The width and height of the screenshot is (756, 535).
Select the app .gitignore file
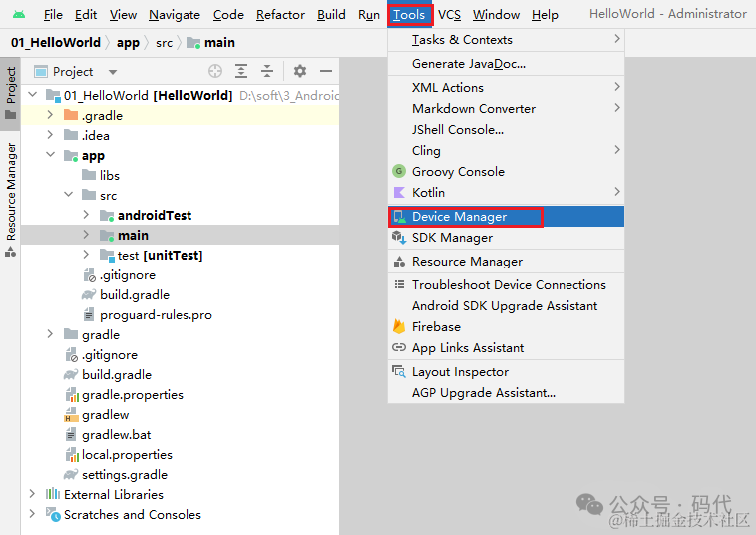coord(119,274)
